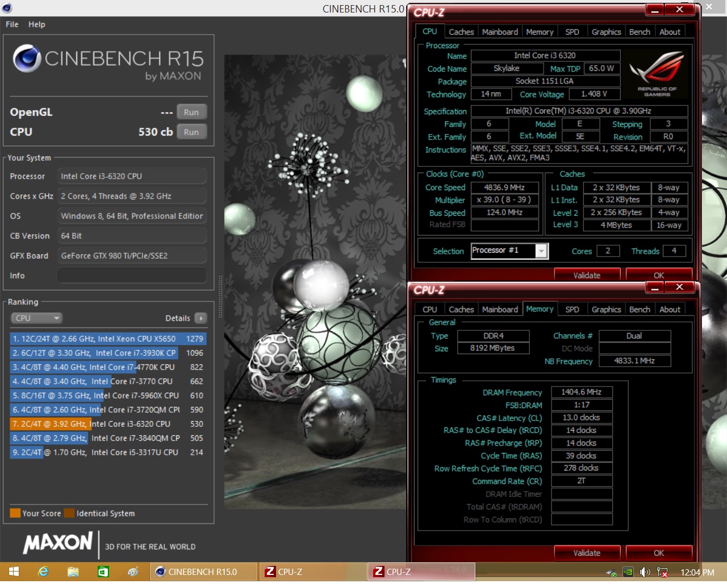Click OK in lower CPU-Z window

pyautogui.click(x=659, y=553)
